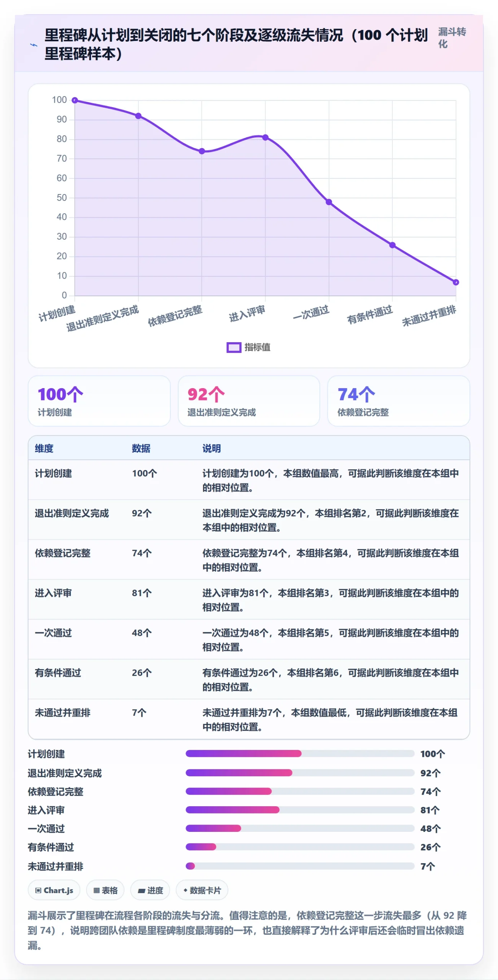Click the 100个 cell in the table
Viewport: 498px width, 980px height.
145,474
